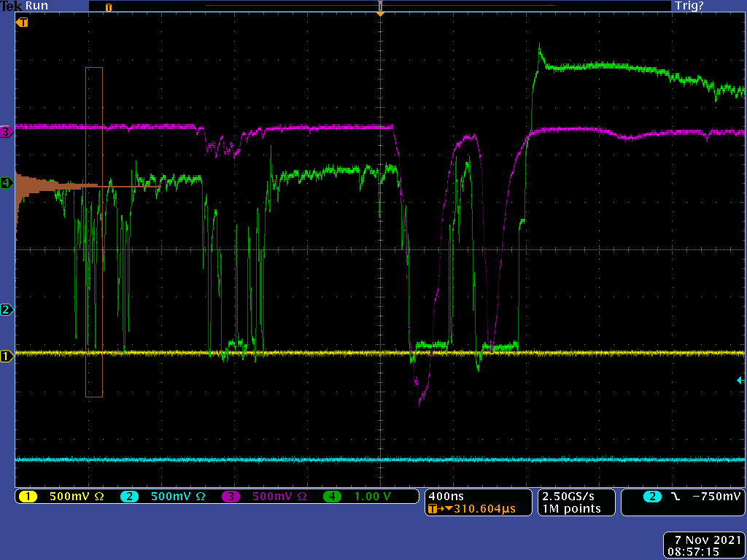Click the Tek logo
Screen dimensions: 747x560
(11, 6)
